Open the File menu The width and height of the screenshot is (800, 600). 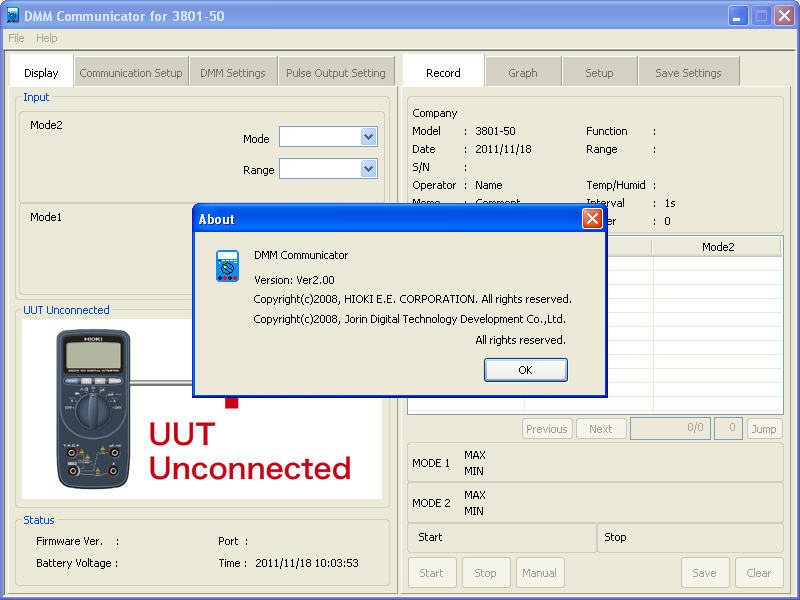pos(16,38)
